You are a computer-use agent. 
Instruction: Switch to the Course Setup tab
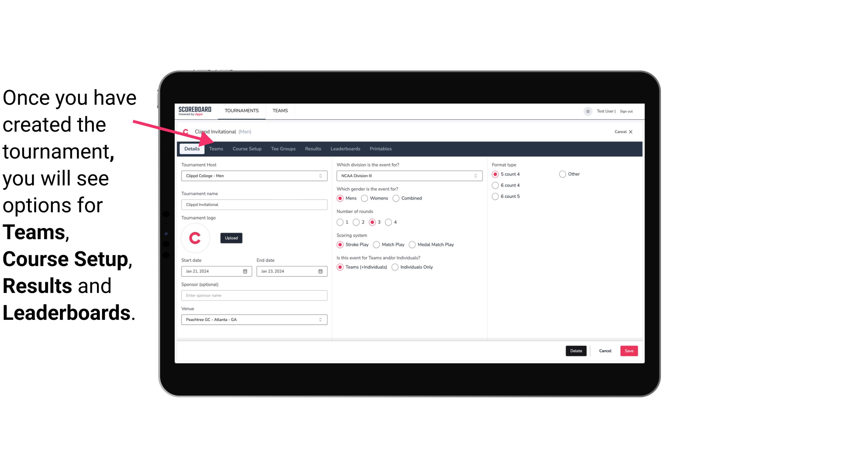click(247, 148)
